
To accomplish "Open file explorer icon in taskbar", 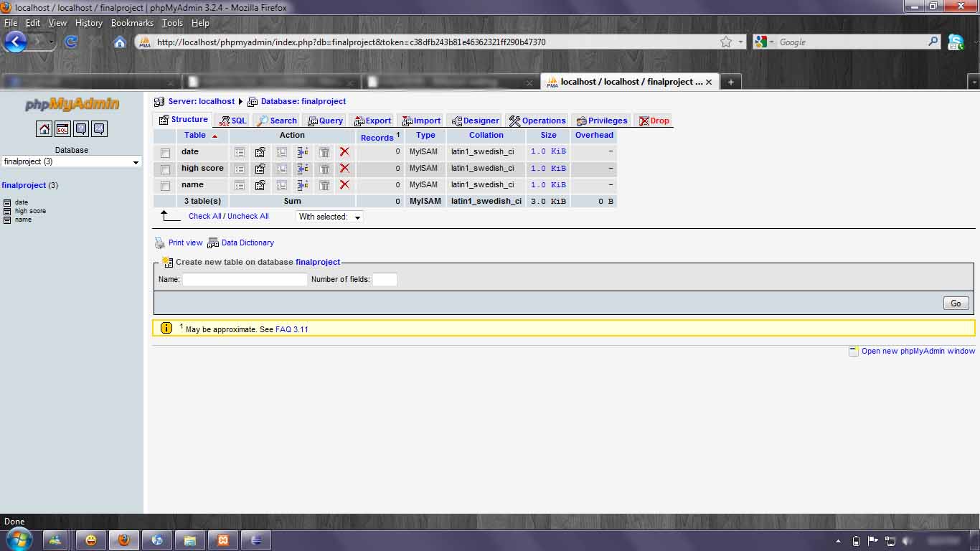I will pyautogui.click(x=189, y=540).
